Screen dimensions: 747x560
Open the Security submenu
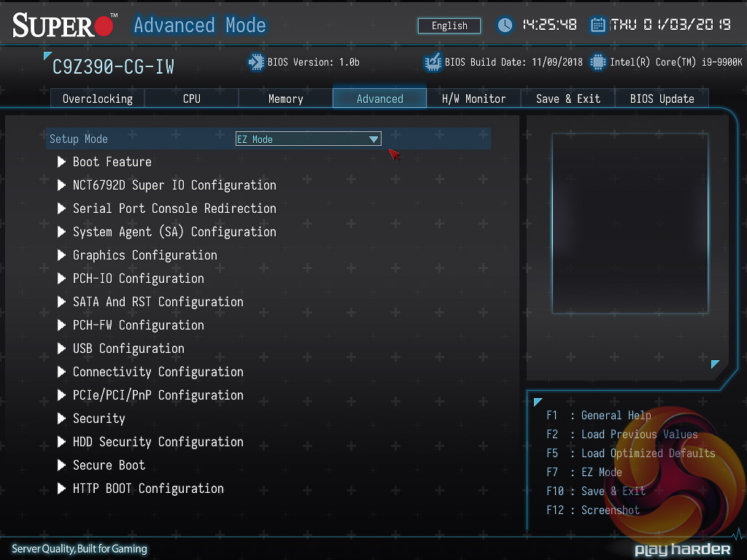point(98,419)
